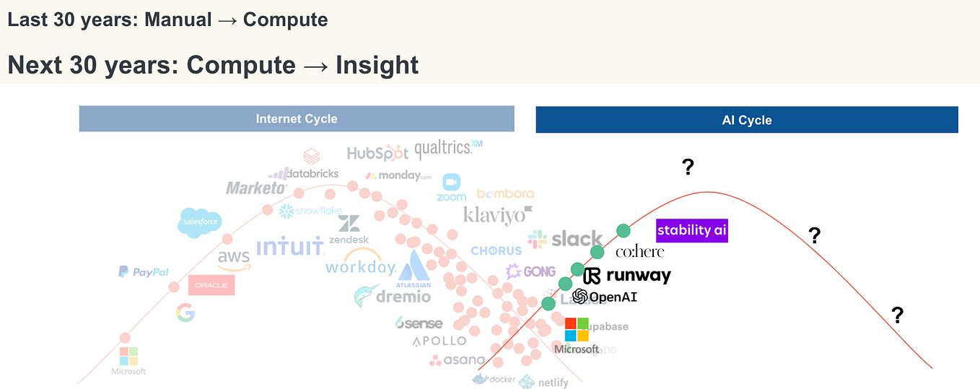Viewport: 980px width, 389px height.
Task: Select the AWS logo
Action: [x=234, y=260]
